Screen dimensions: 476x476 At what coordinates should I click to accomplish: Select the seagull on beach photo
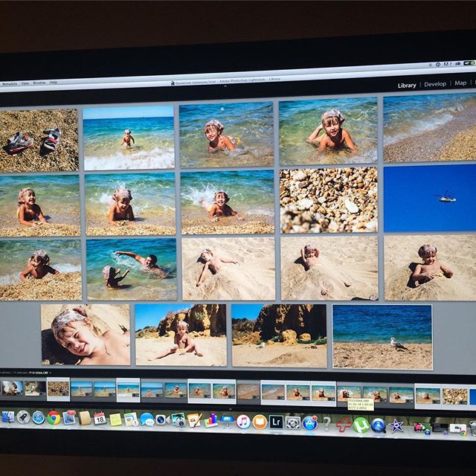pyautogui.click(x=382, y=335)
